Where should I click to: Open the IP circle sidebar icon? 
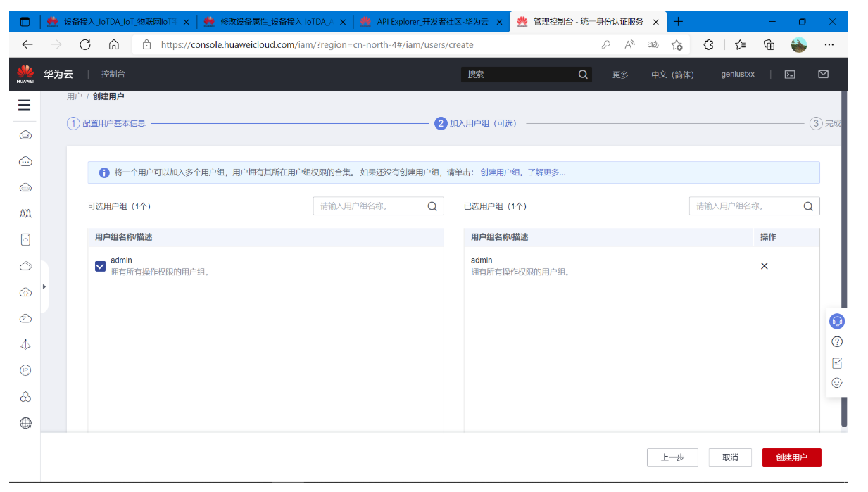pyautogui.click(x=25, y=370)
